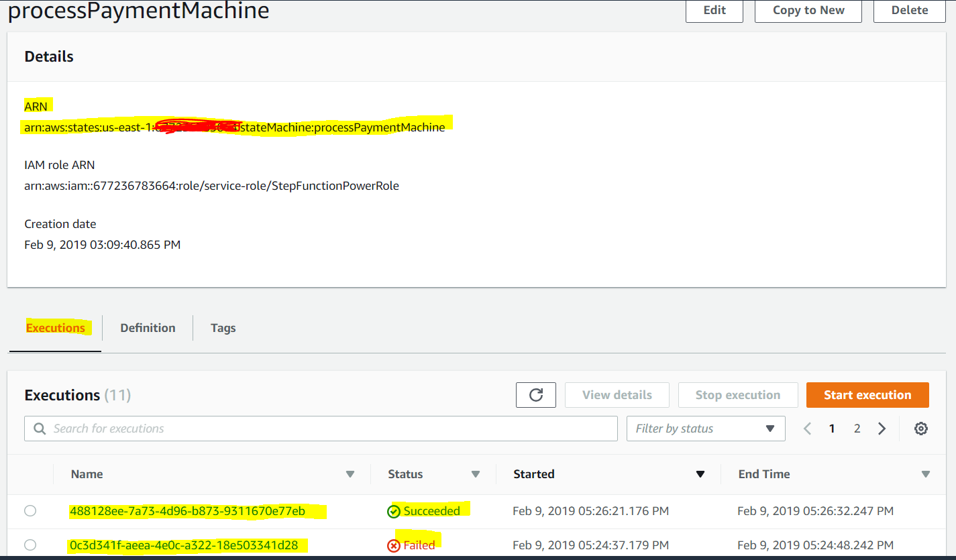This screenshot has height=560, width=956.
Task: Go to next page of executions
Action: [882, 429]
